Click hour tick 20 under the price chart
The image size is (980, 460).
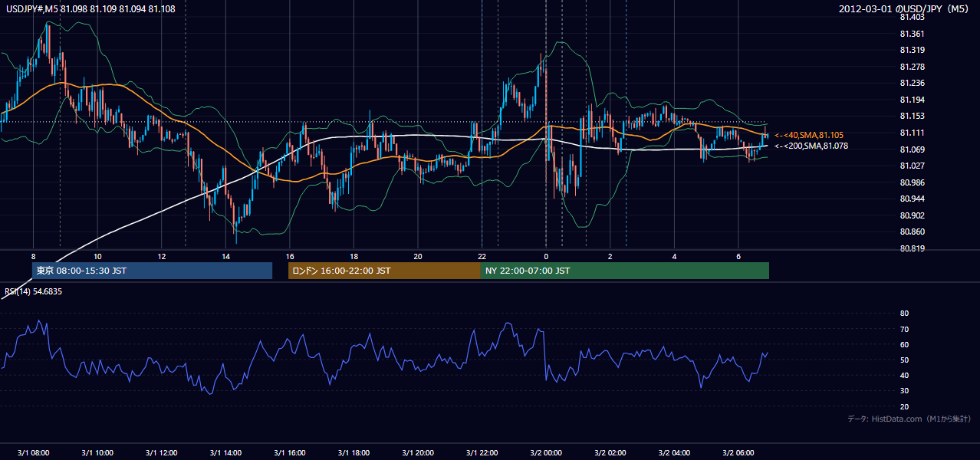click(x=418, y=256)
